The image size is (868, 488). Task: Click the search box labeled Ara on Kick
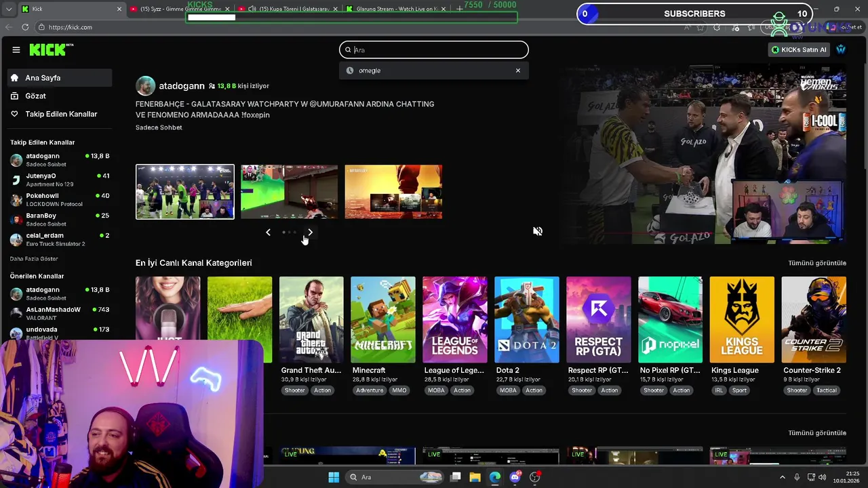pyautogui.click(x=434, y=49)
